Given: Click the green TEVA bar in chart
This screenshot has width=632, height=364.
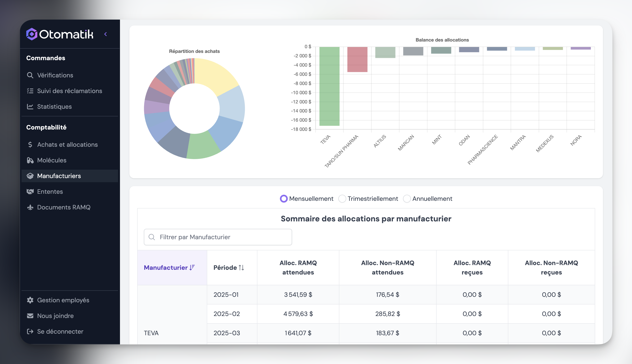Looking at the screenshot, I should pos(329,86).
